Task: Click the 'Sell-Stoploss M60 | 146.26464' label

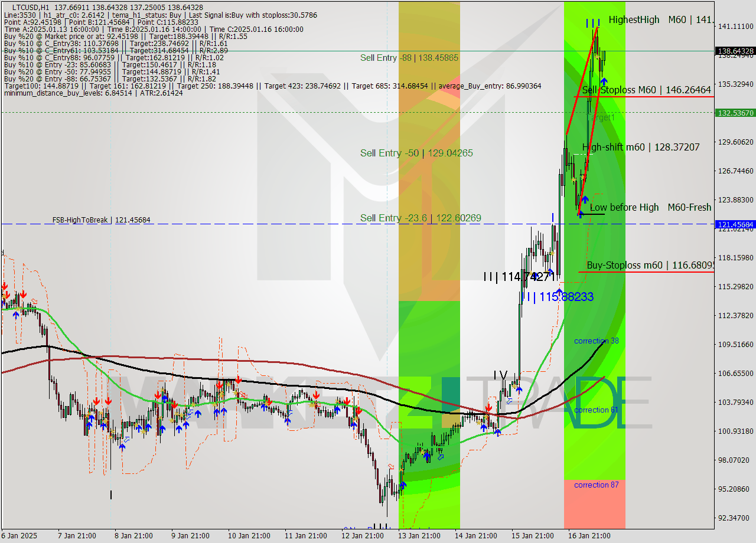Action: (x=646, y=90)
